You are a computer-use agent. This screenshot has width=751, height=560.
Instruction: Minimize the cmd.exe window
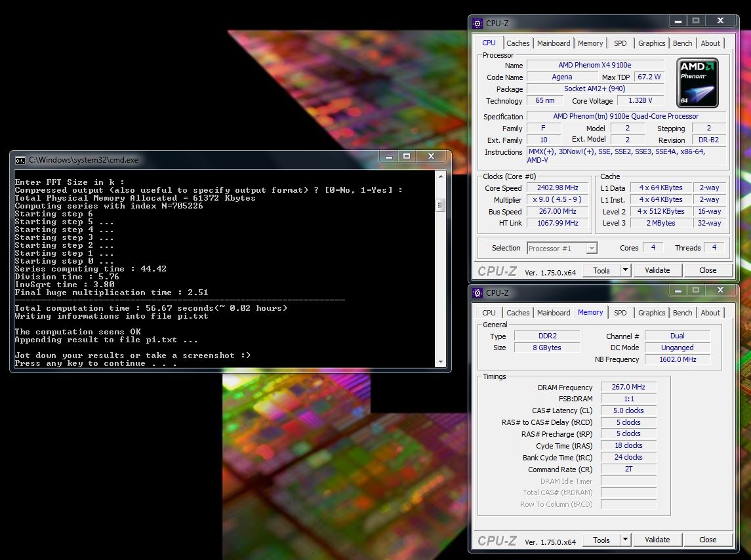[x=389, y=157]
